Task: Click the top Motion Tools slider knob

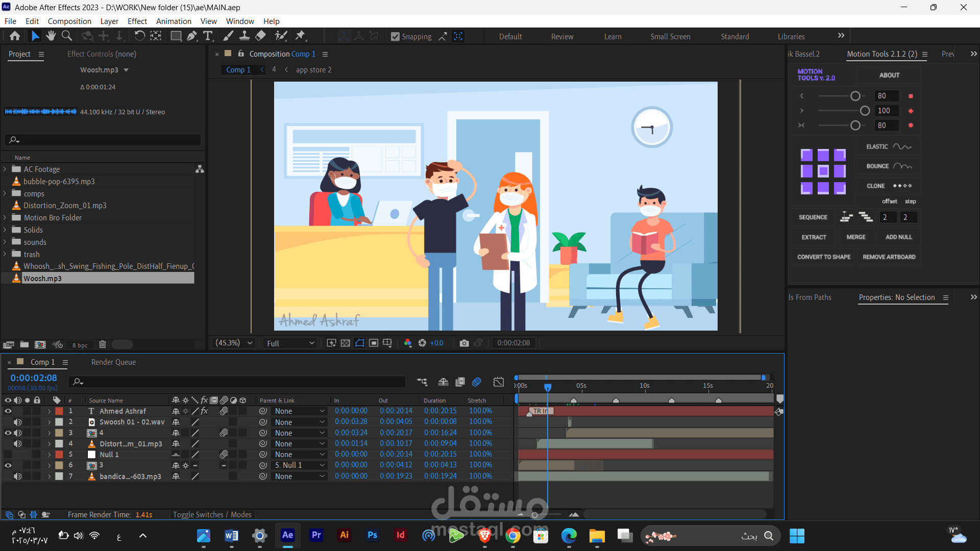Action: point(855,96)
